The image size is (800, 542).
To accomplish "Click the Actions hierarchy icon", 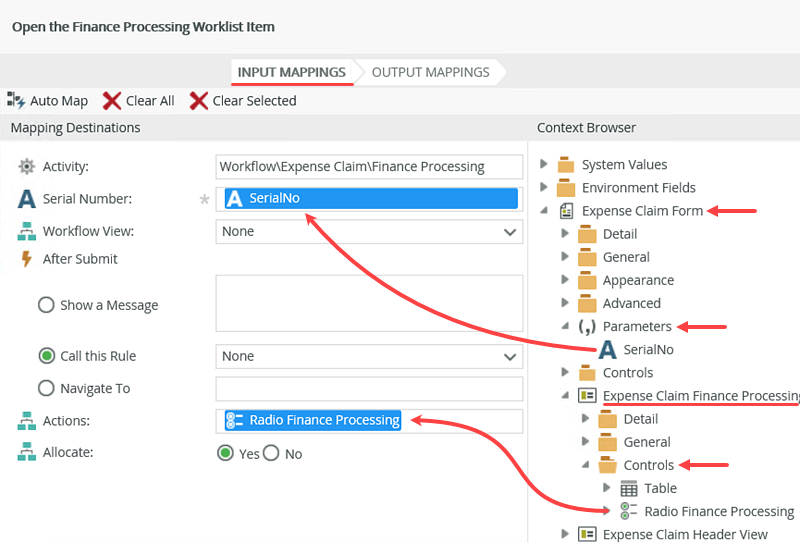I will pos(27,421).
